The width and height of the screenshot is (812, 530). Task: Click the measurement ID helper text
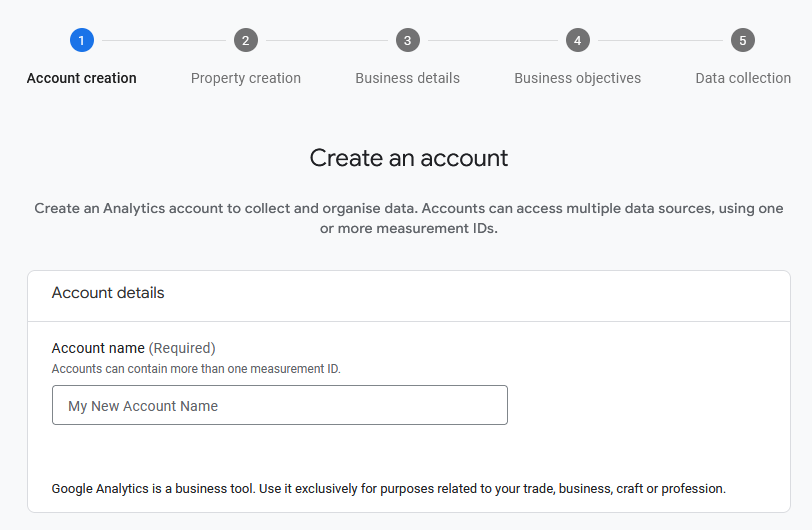(196, 369)
